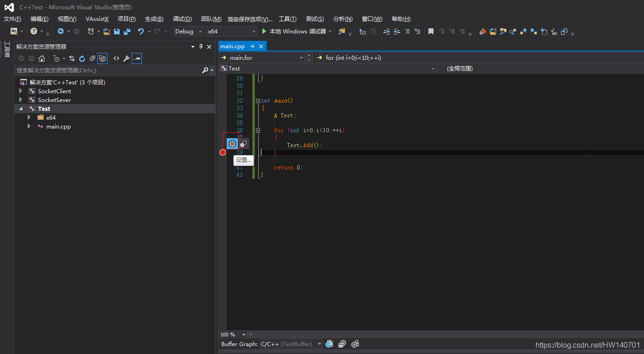Open Solution Explorer window options arrow

pos(193,46)
